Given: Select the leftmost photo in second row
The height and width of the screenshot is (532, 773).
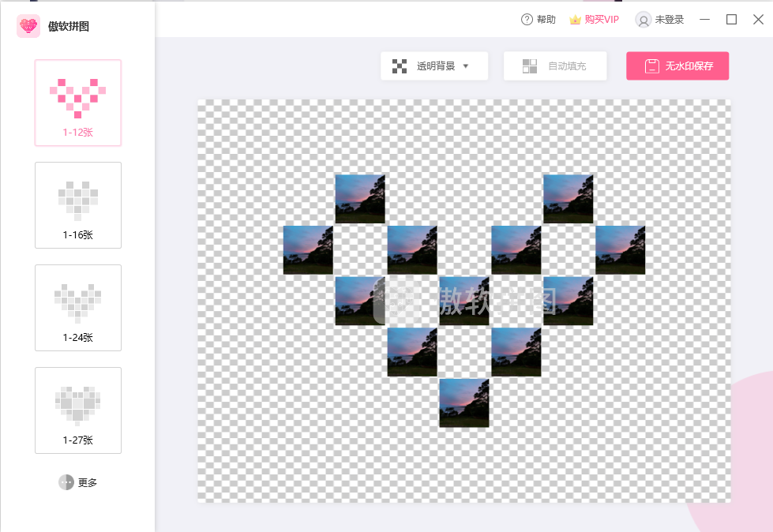Looking at the screenshot, I should point(308,249).
